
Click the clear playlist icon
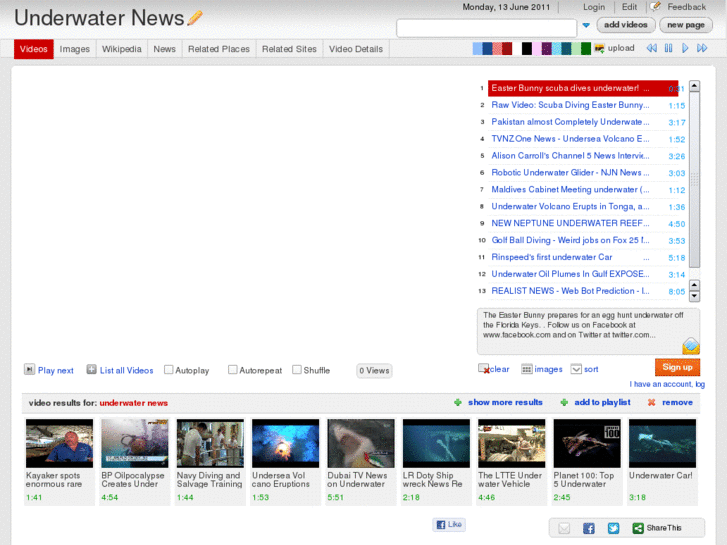tap(484, 369)
